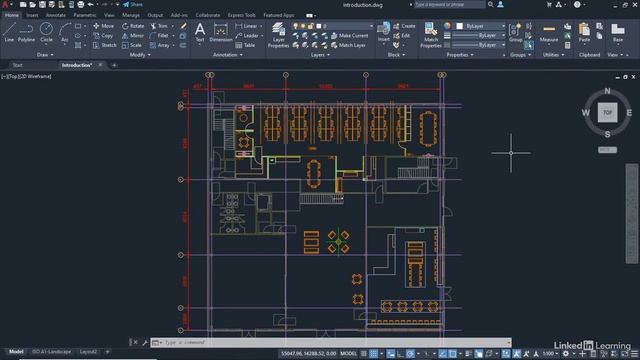Toggle annotation visibility in status bar
Screen dimensions: 640x360
(x=516, y=354)
